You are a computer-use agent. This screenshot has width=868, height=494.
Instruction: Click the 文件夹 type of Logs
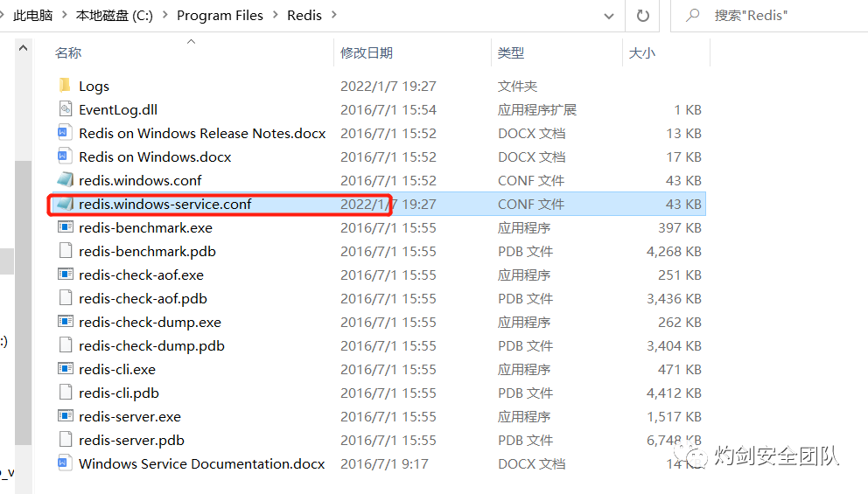[517, 87]
